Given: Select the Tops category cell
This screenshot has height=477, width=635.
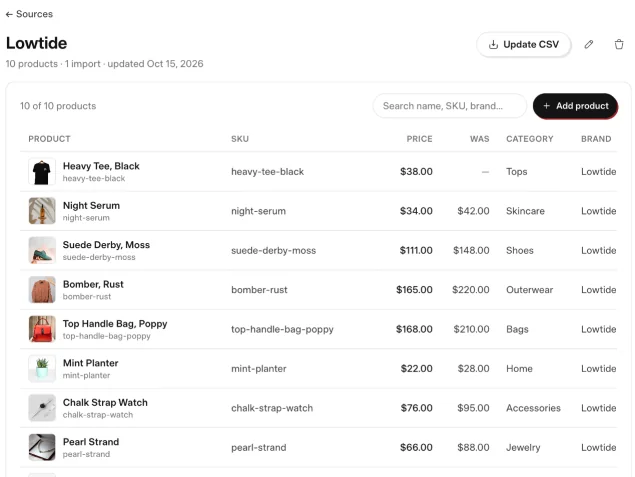Looking at the screenshot, I should [x=517, y=172].
